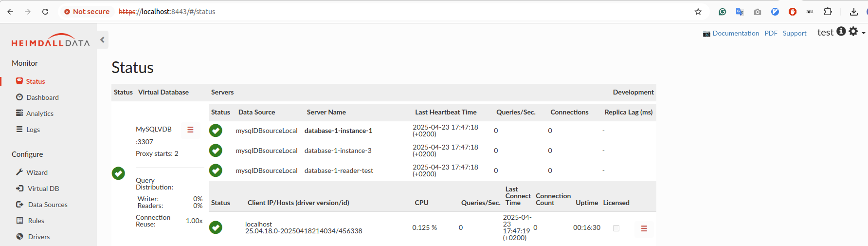Click the Support link

point(794,33)
